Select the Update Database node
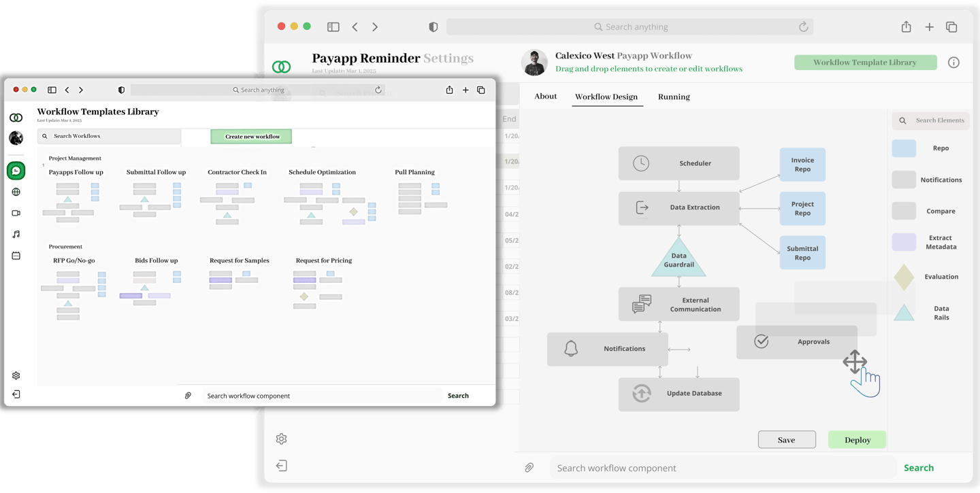Image resolution: width=980 pixels, height=493 pixels. coord(679,394)
